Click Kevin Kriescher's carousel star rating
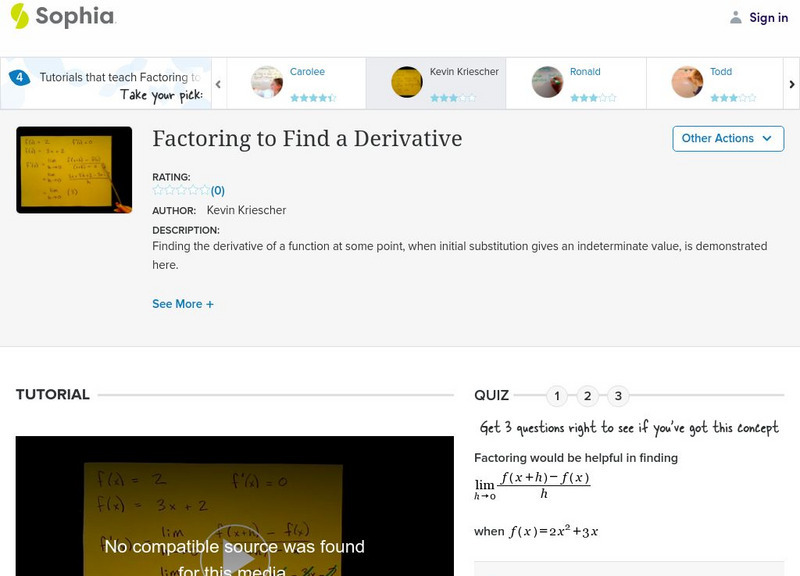Viewport: 800px width, 576px height. 453,97
